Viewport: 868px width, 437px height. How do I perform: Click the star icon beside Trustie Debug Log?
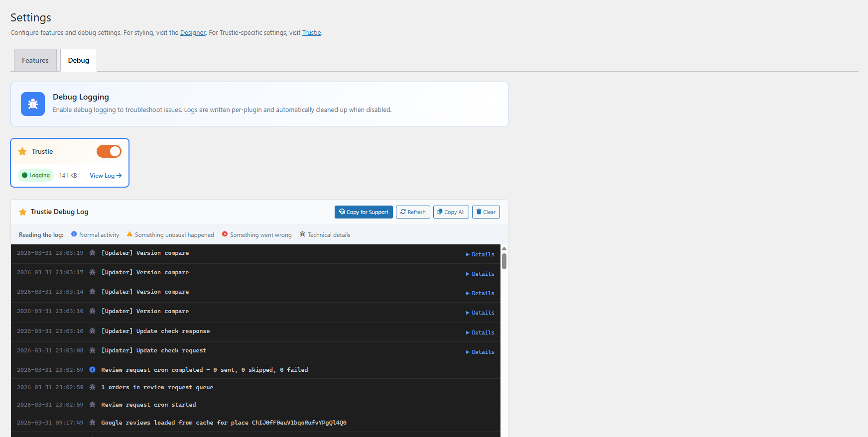click(22, 212)
